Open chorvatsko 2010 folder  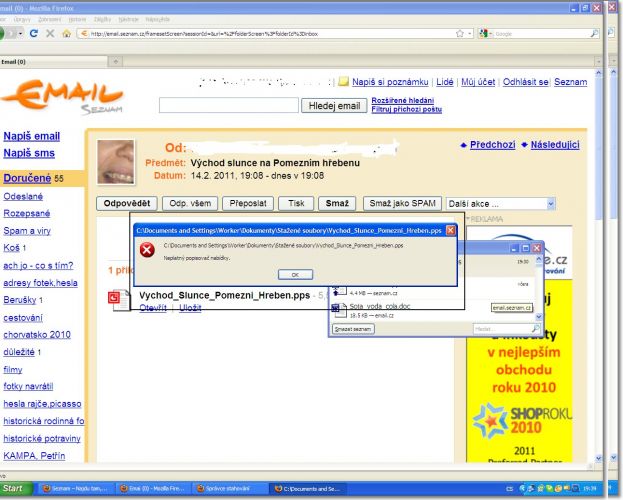point(37,335)
